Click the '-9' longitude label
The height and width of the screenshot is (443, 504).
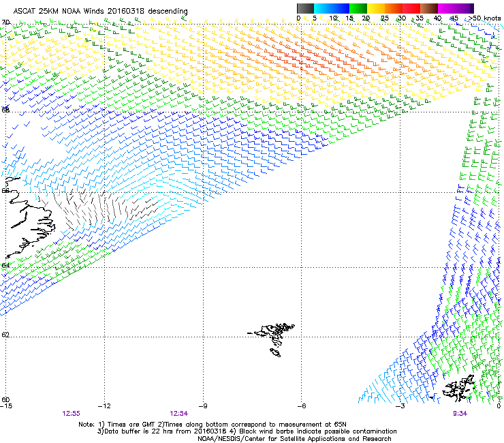203,406
